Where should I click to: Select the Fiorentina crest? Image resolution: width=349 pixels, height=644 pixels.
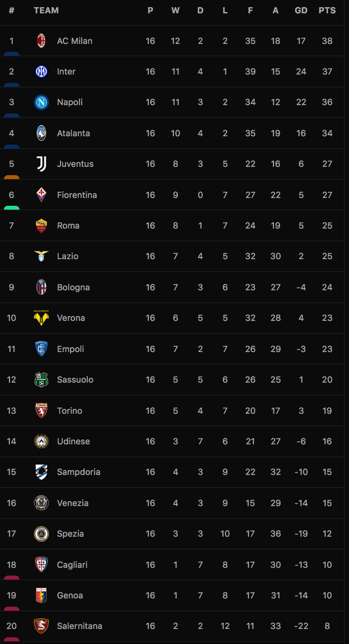click(x=41, y=195)
